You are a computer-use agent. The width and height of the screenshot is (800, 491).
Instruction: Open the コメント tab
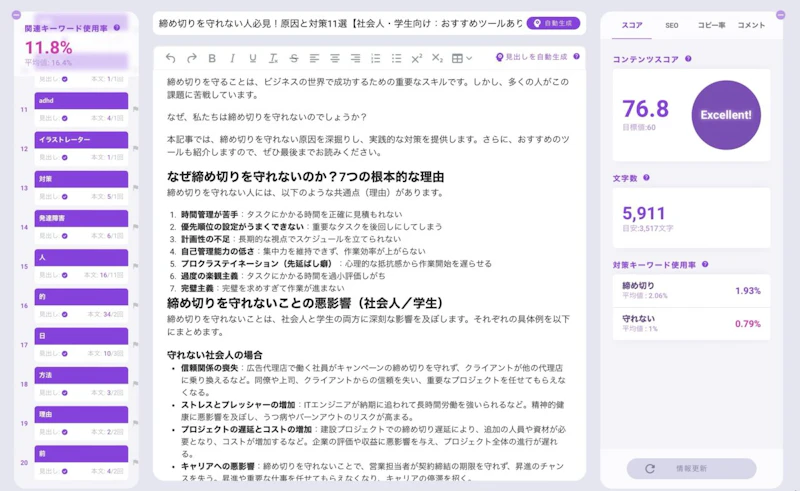751,25
